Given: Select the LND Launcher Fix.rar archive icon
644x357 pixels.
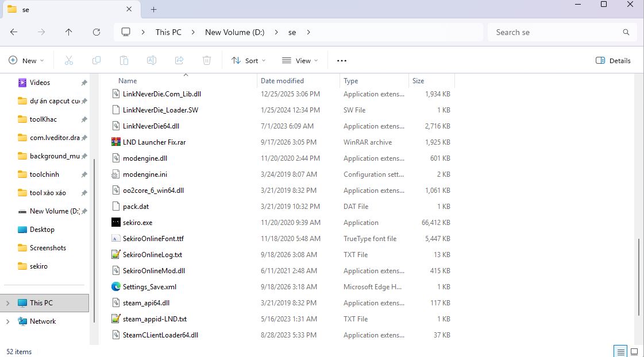Looking at the screenshot, I should (x=116, y=142).
